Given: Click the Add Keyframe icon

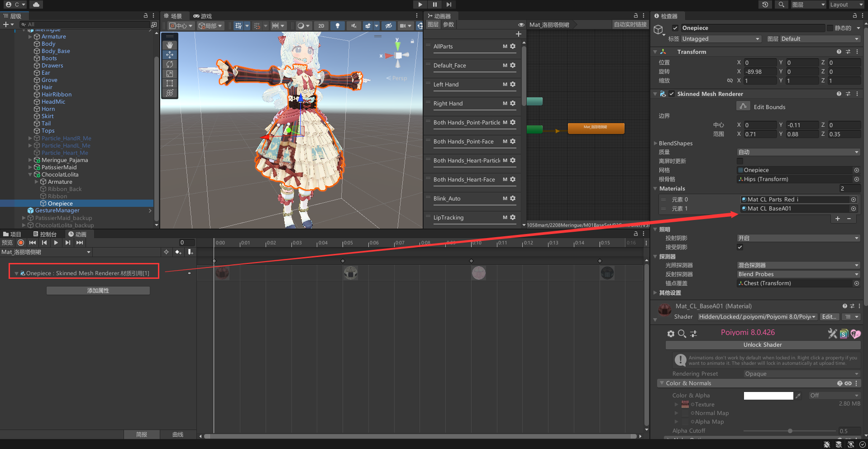Looking at the screenshot, I should point(178,252).
